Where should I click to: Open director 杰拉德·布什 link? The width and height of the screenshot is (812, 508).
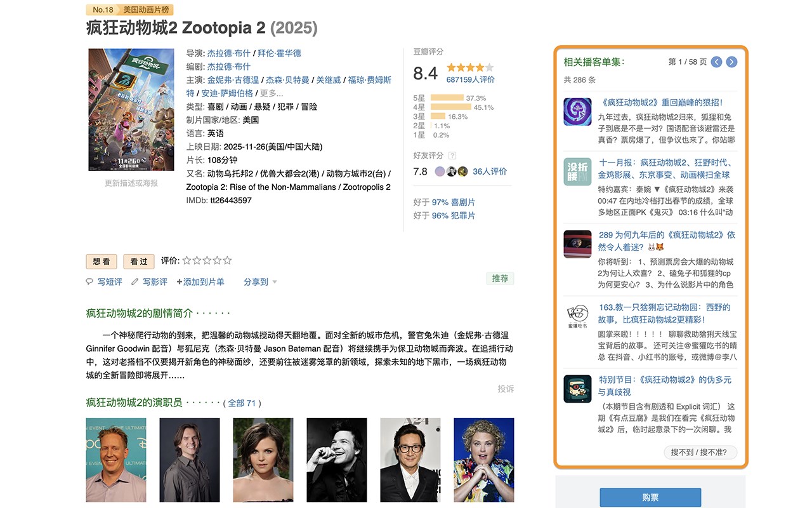click(x=229, y=53)
